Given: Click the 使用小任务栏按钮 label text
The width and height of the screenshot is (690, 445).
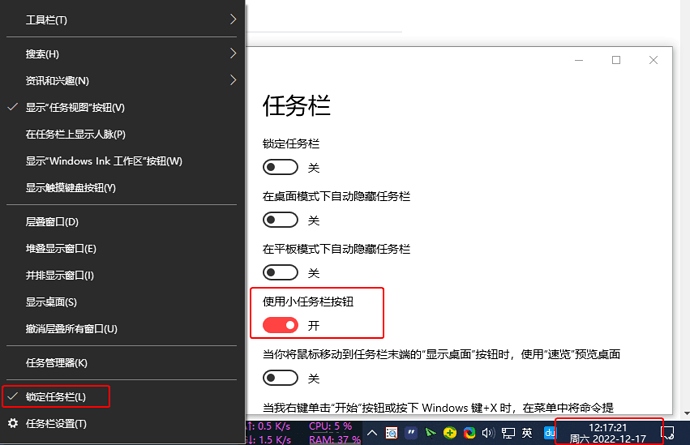Looking at the screenshot, I should 308,302.
